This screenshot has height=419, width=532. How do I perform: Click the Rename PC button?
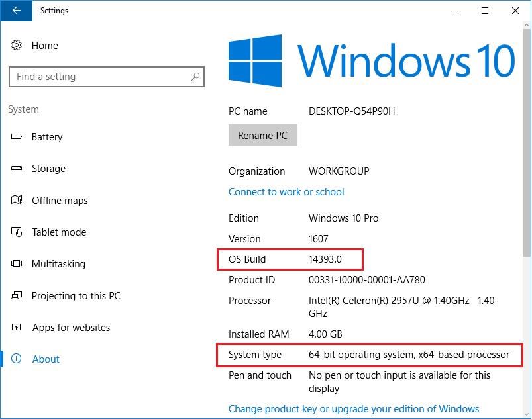pyautogui.click(x=262, y=135)
